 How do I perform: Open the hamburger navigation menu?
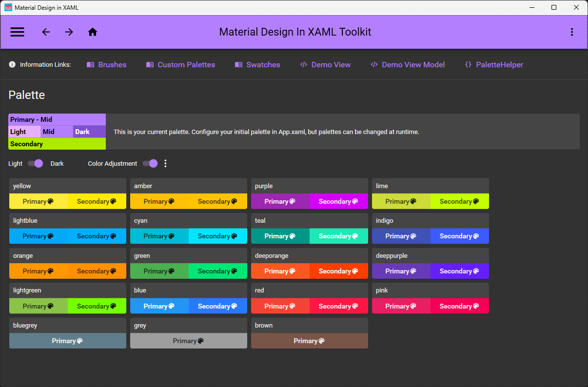[x=18, y=32]
